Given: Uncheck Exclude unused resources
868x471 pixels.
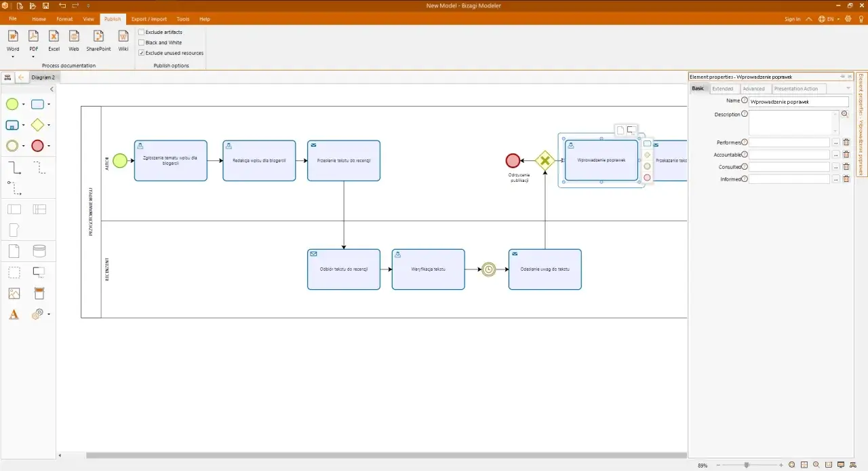Looking at the screenshot, I should pyautogui.click(x=141, y=52).
